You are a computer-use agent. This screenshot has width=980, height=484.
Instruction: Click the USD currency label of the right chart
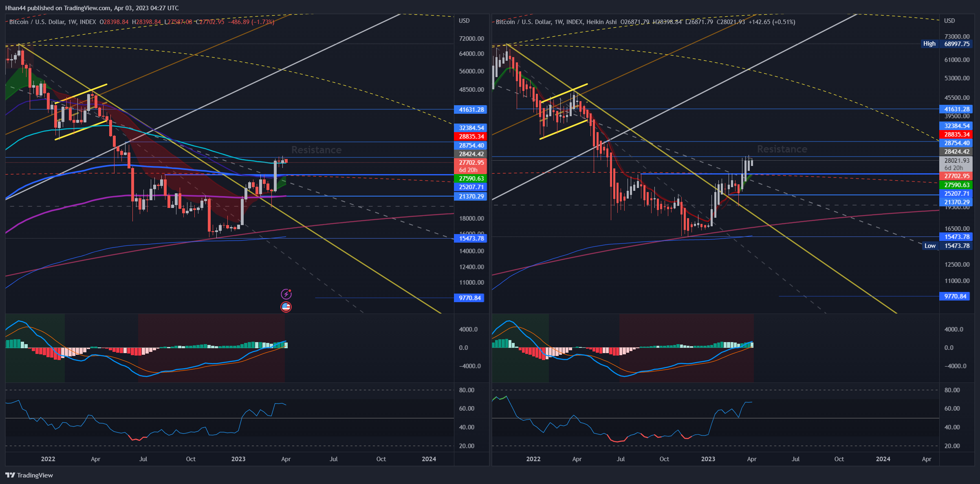950,21
